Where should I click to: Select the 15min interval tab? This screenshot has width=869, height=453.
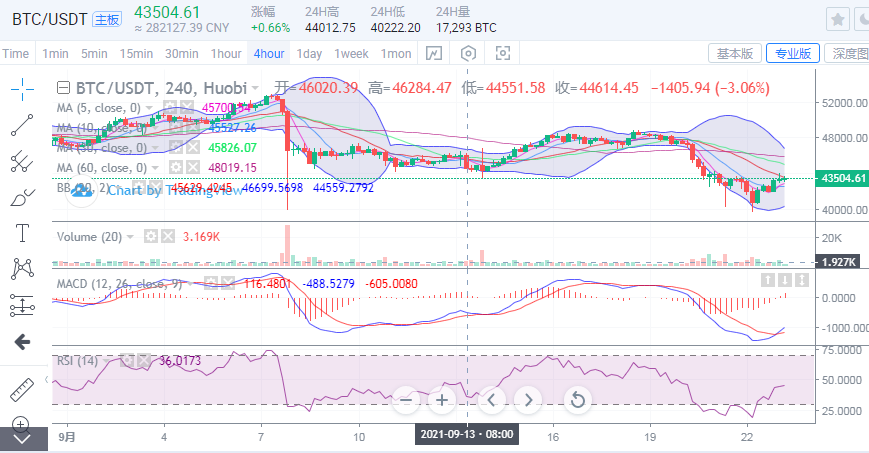point(136,53)
